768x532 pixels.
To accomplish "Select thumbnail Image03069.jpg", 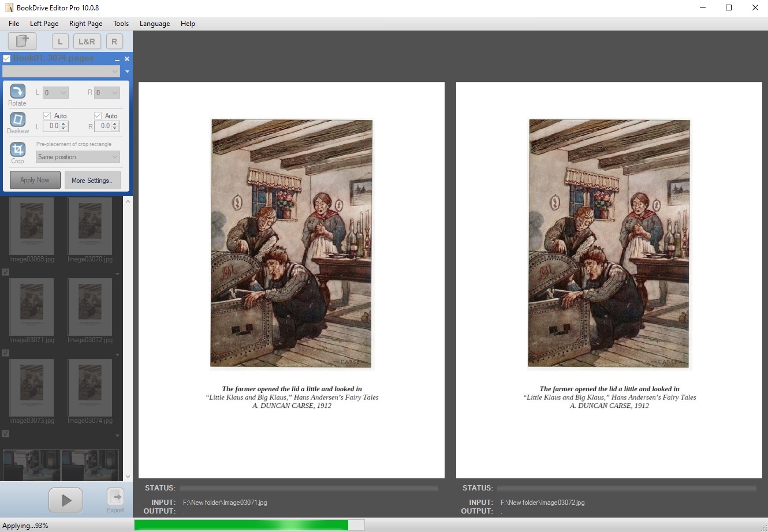I will pyautogui.click(x=32, y=227).
